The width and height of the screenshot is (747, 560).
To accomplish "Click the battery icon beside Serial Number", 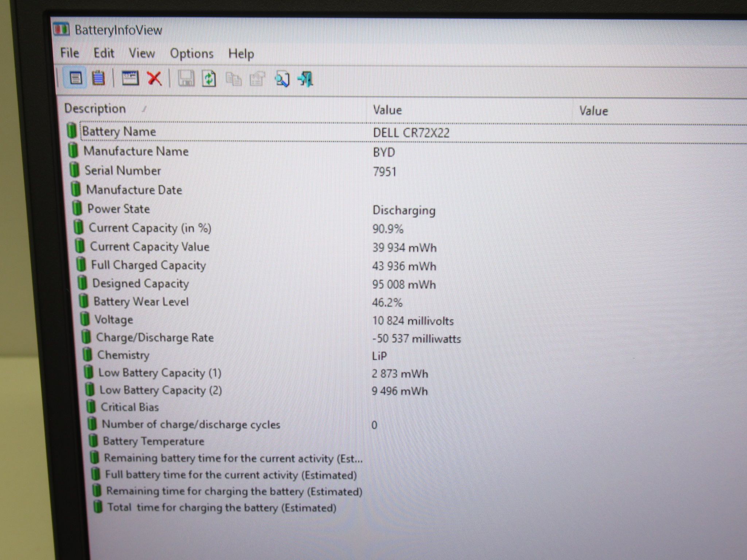I will 74,170.
